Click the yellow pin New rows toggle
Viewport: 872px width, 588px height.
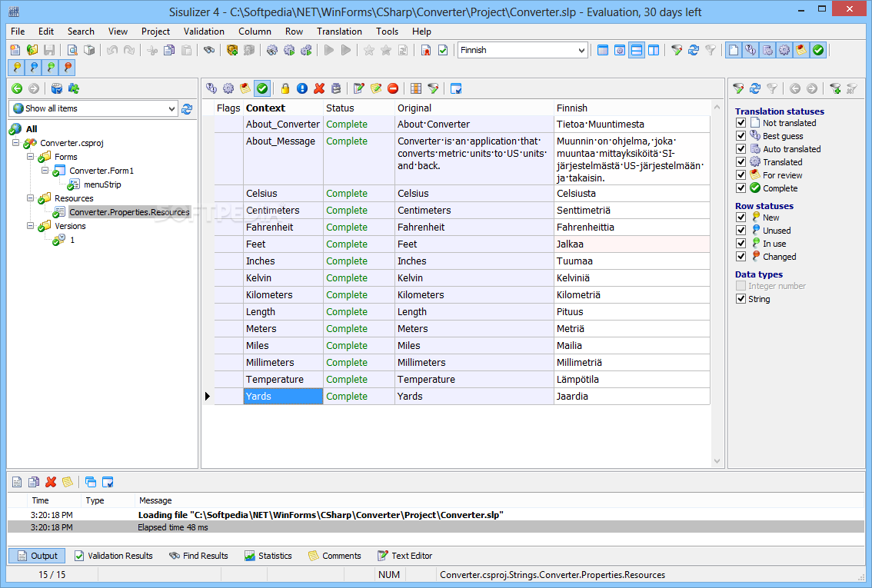tap(17, 67)
